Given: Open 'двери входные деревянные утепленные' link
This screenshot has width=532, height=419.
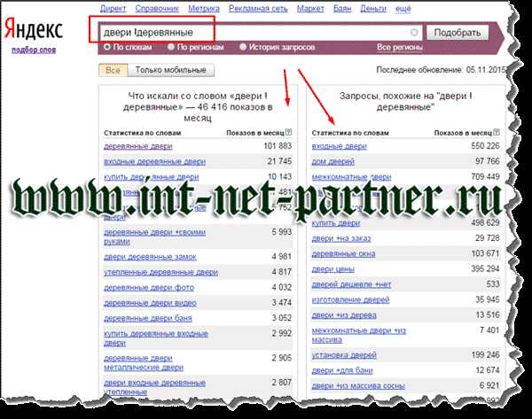Looking at the screenshot, I should point(154,387).
